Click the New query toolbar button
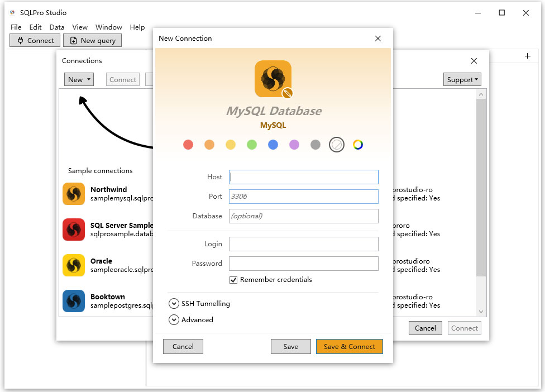Image resolution: width=545 pixels, height=392 pixels. (93, 40)
